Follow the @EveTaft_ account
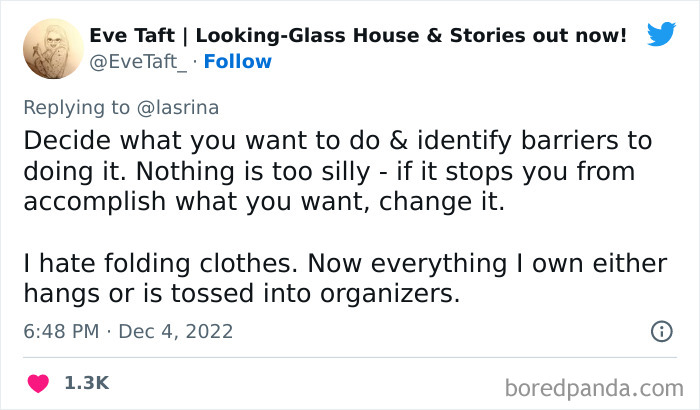This screenshot has width=700, height=410. pyautogui.click(x=238, y=62)
